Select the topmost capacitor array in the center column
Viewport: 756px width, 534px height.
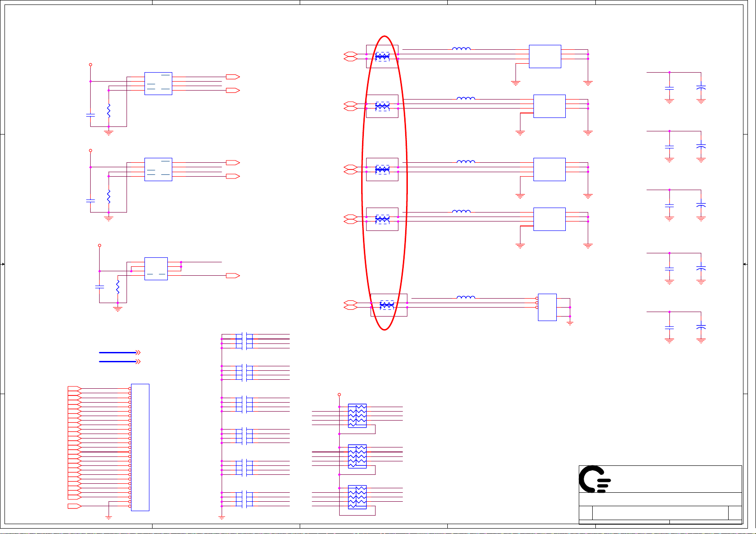click(x=245, y=341)
